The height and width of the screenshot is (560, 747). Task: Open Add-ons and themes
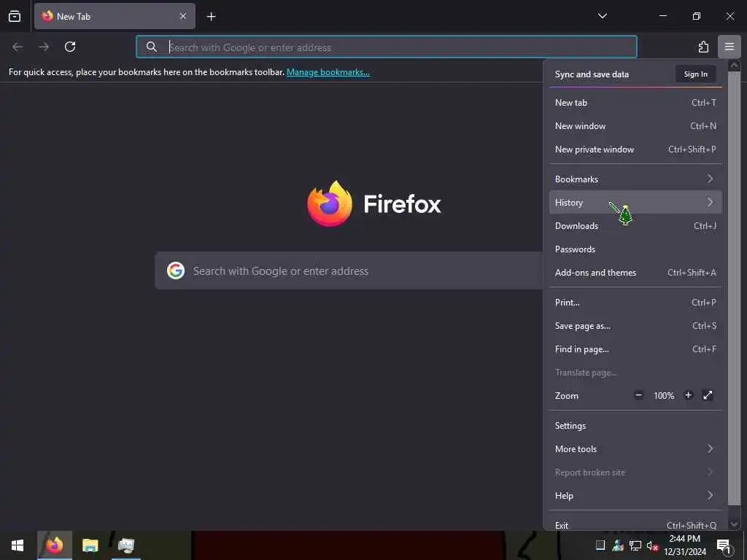coord(635,273)
